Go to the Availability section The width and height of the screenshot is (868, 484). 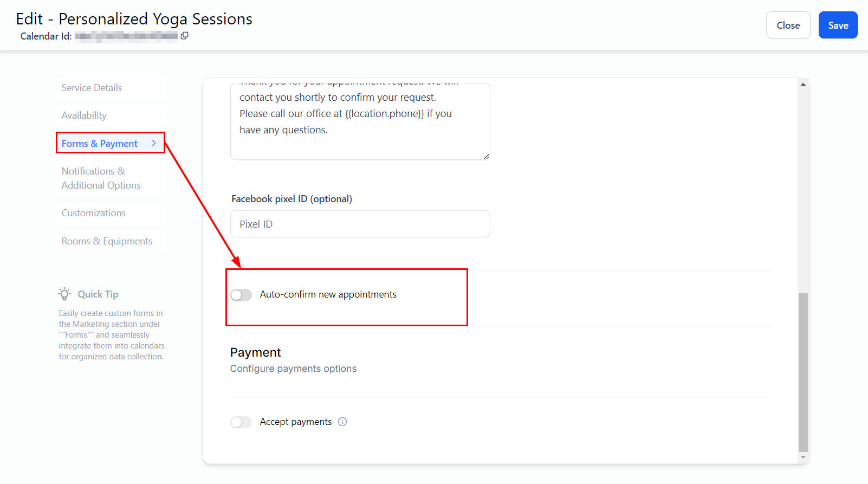click(x=84, y=115)
